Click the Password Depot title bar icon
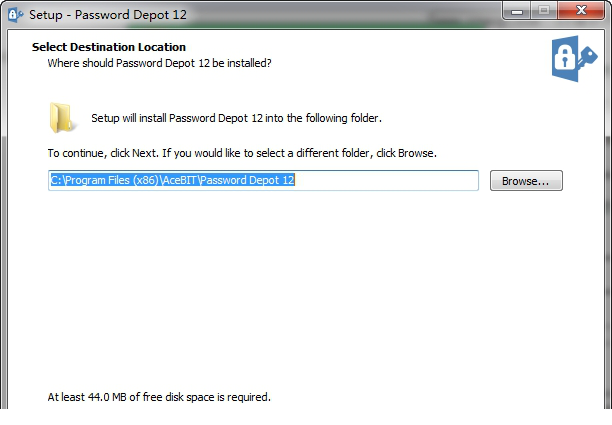612x425 pixels. [x=16, y=15]
